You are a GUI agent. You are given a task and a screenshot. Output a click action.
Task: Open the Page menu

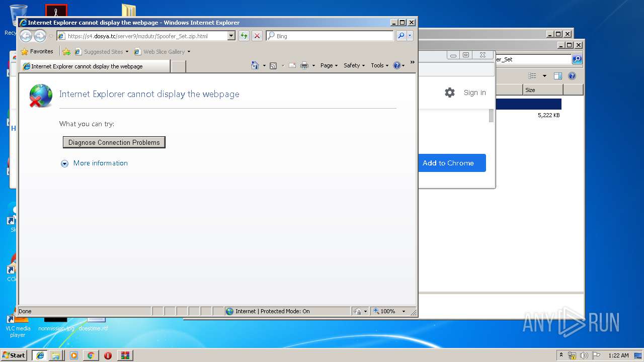coord(329,65)
